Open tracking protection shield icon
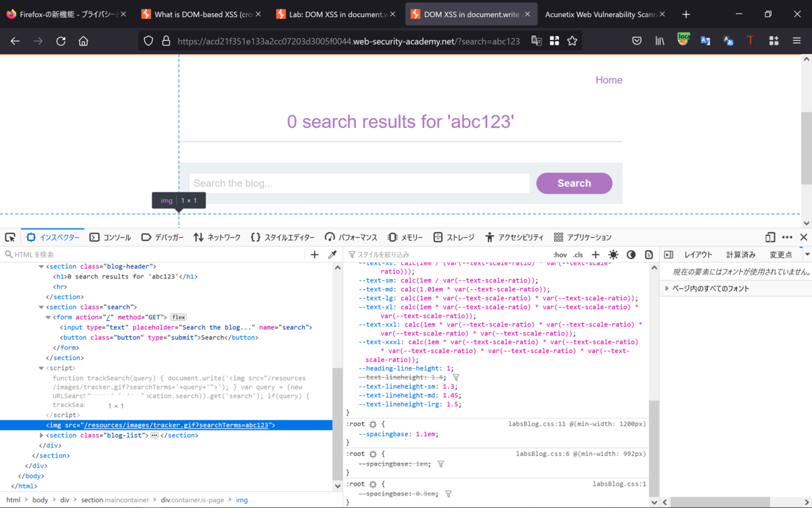Image resolution: width=812 pixels, height=508 pixels. point(149,41)
